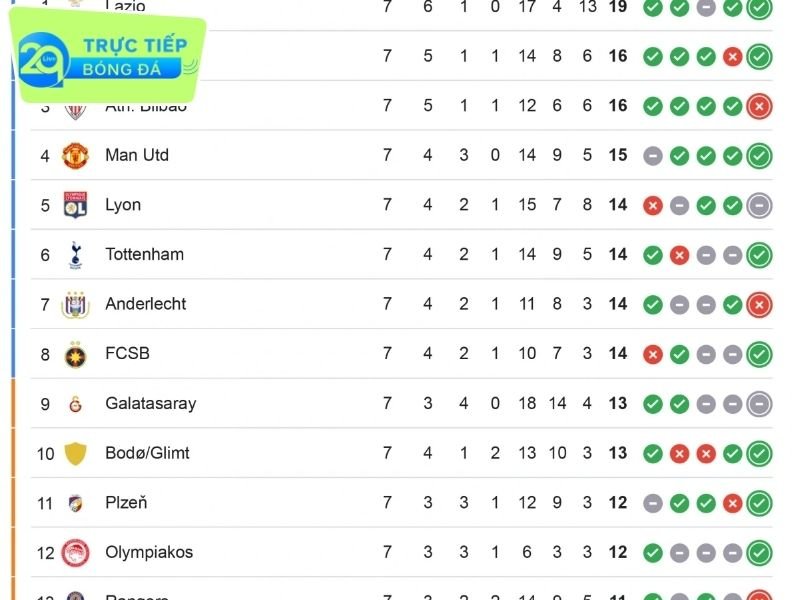Click Anderlecht's circled red latest-result icon
This screenshot has width=800, height=600.
759,304
